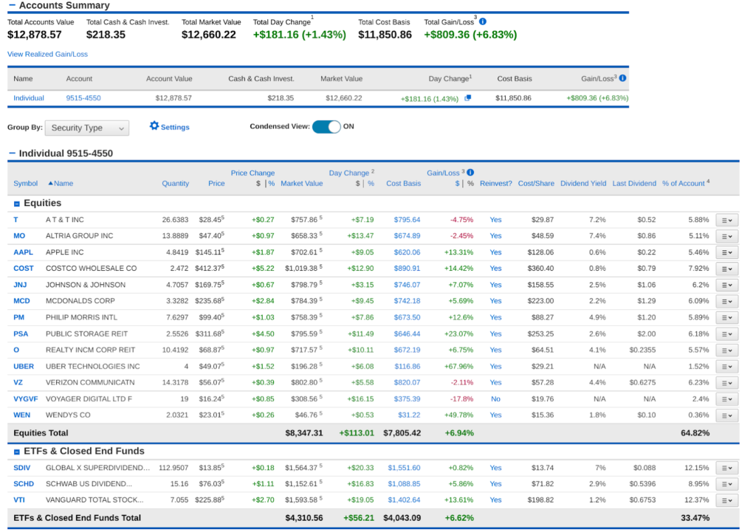756x532 pixels.
Task: Sort table by Dividend Yield column
Action: tap(583, 184)
